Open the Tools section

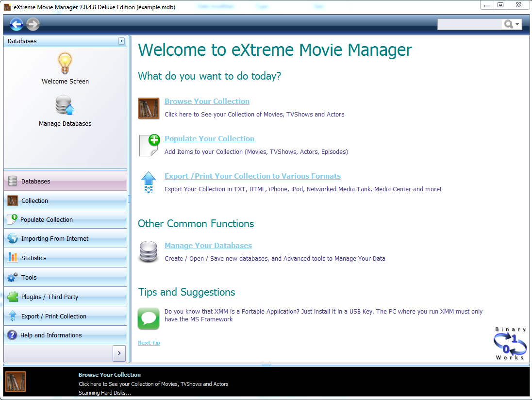point(65,277)
